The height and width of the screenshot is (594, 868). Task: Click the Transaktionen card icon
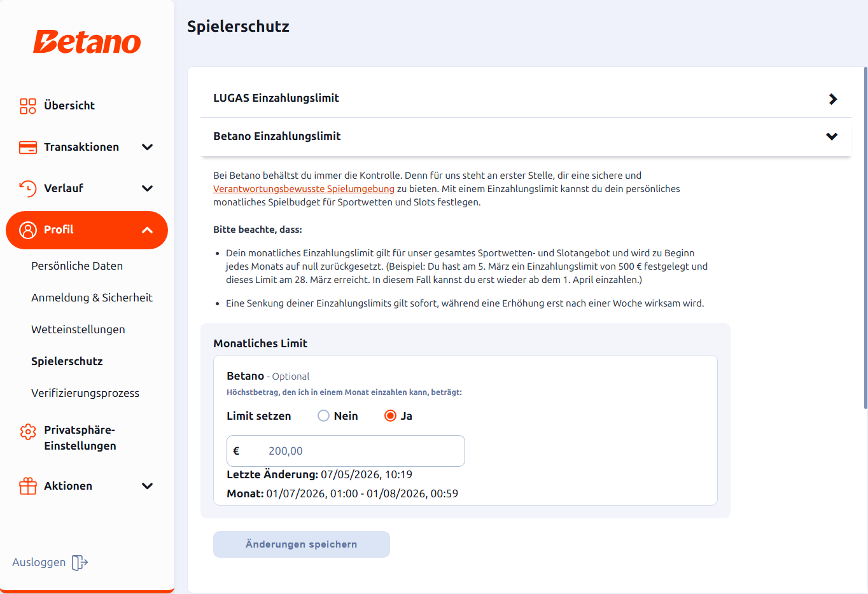[x=28, y=148]
